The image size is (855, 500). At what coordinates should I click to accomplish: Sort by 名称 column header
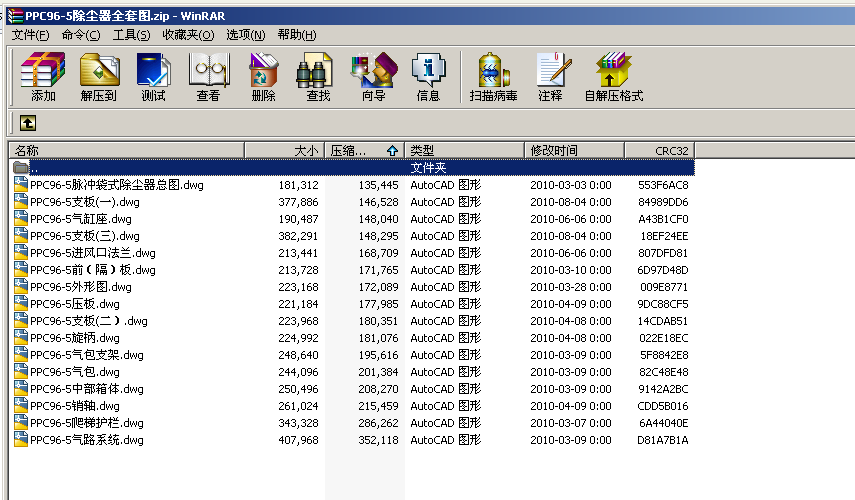point(127,150)
